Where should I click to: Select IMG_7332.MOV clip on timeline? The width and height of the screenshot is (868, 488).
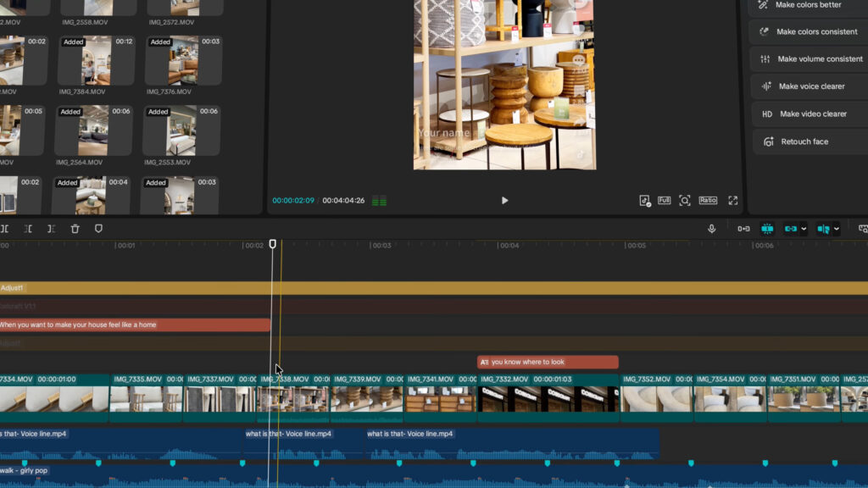pyautogui.click(x=548, y=398)
